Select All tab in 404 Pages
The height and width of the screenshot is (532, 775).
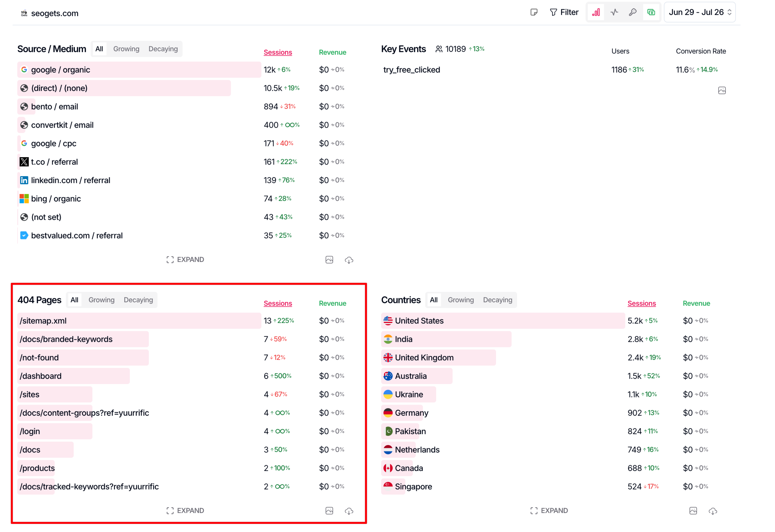click(74, 300)
